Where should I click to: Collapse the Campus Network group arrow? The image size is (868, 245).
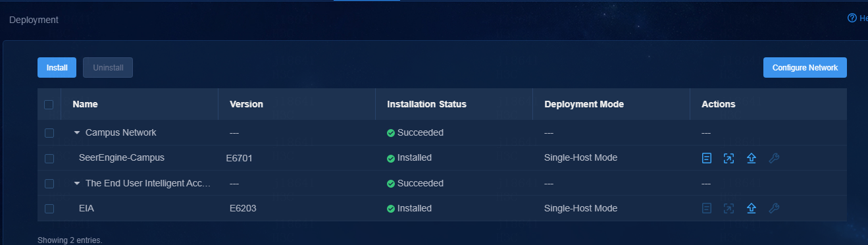77,133
